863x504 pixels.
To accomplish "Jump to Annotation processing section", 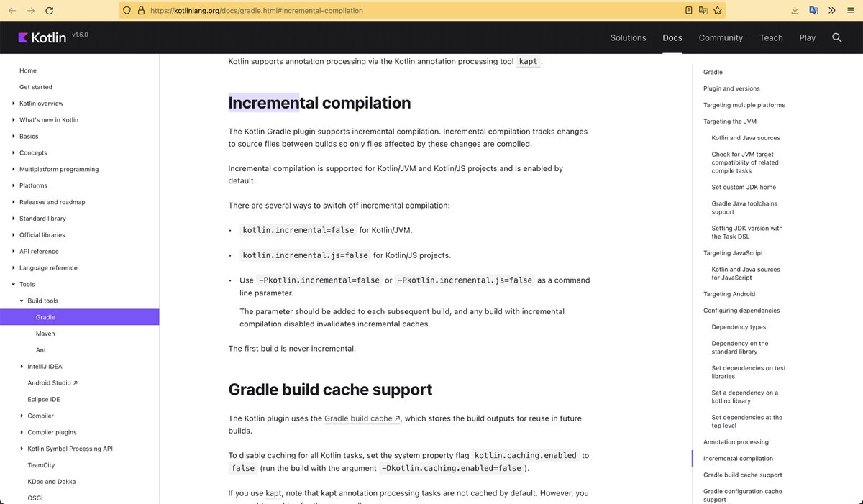I will pos(736,442).
